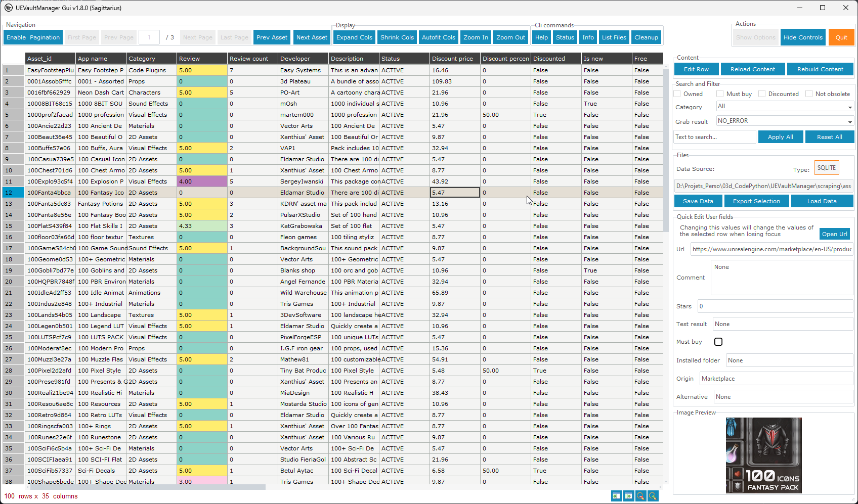Click the Test result field
This screenshot has width=858, height=504.
[x=783, y=324]
